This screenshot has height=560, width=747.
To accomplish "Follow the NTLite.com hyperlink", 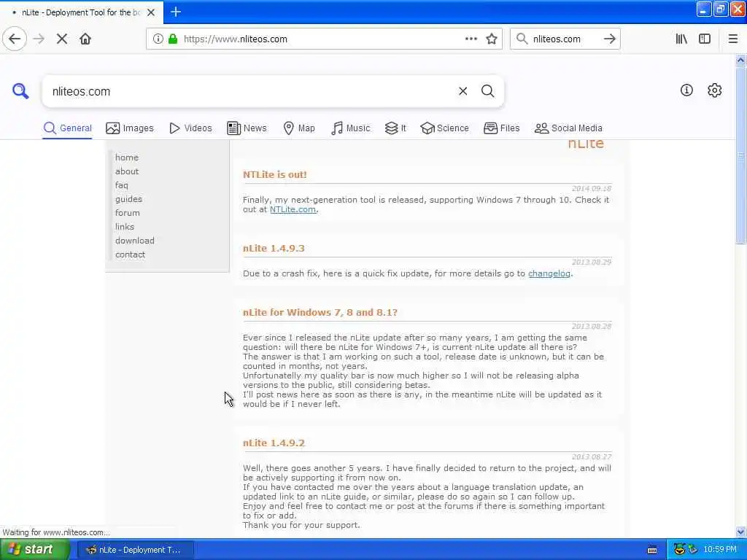I will [x=293, y=209].
